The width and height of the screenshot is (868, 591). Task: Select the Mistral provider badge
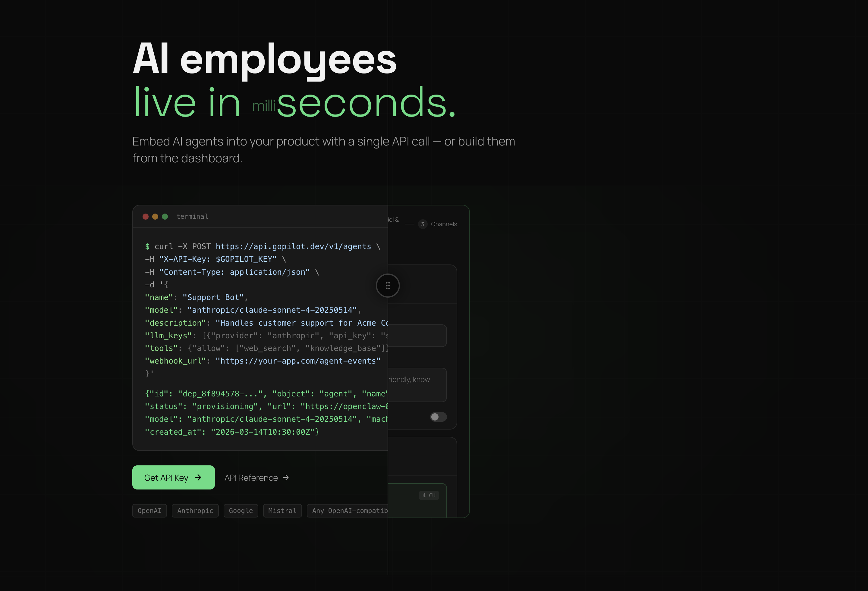[282, 511]
